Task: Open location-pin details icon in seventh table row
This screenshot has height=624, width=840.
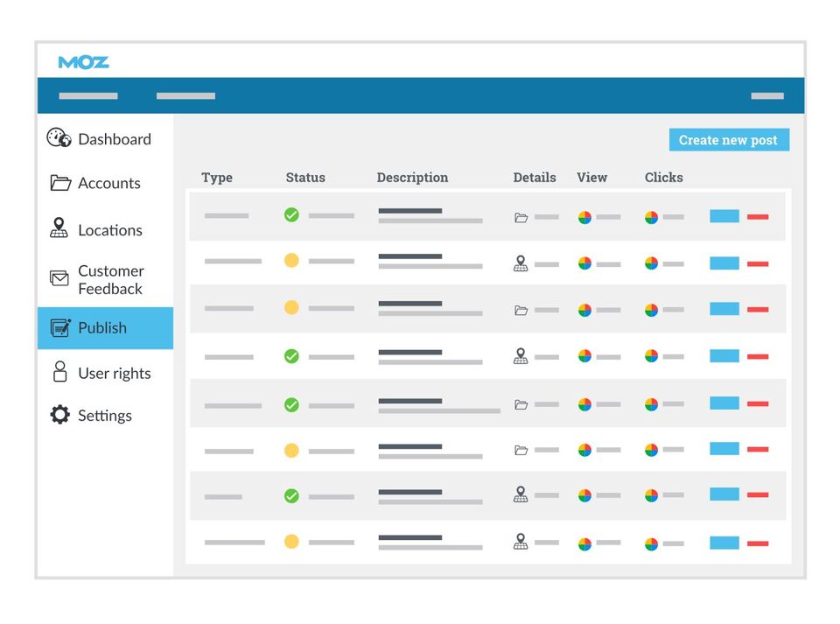Action: point(521,494)
